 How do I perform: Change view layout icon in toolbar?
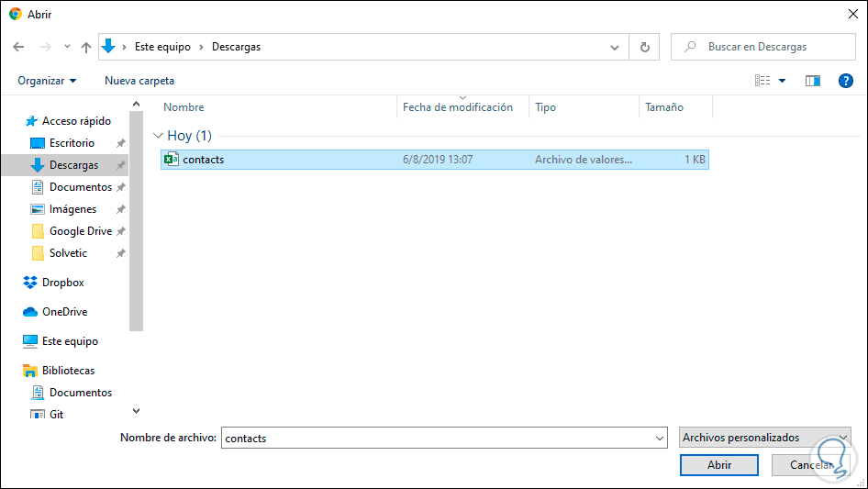click(x=762, y=81)
